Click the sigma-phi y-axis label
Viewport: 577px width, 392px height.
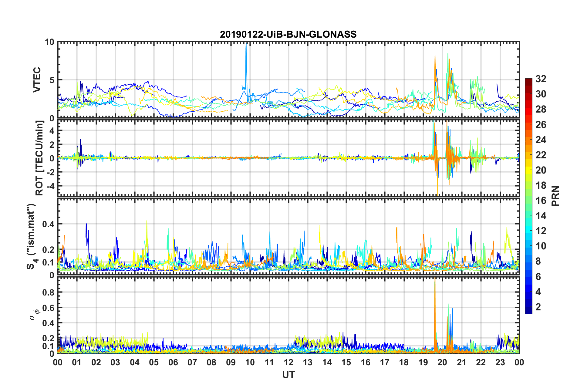click(34, 314)
